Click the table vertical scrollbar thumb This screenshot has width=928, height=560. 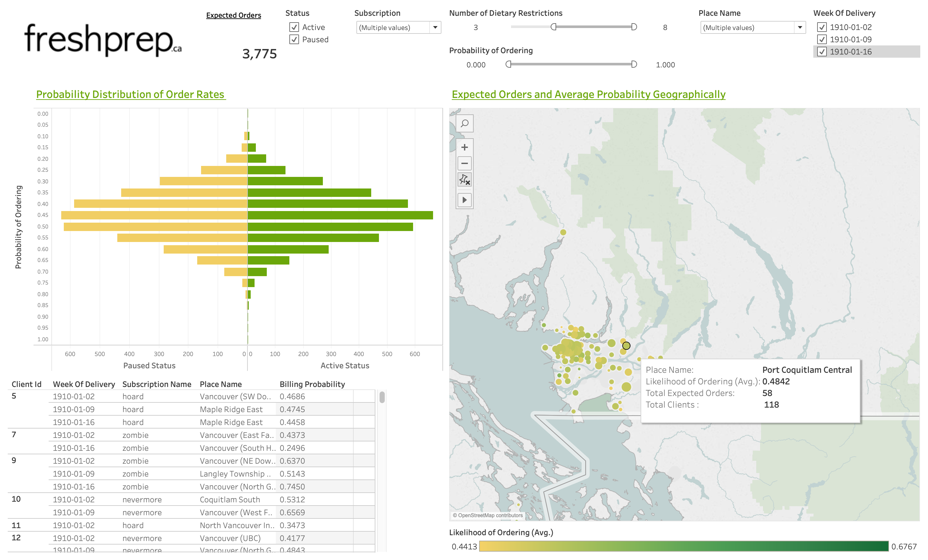(x=382, y=397)
